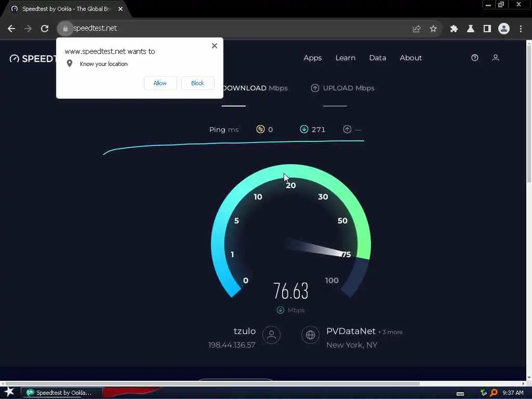Click the UPLOAD Mbps label
Image resolution: width=532 pixels, height=399 pixels.
349,88
